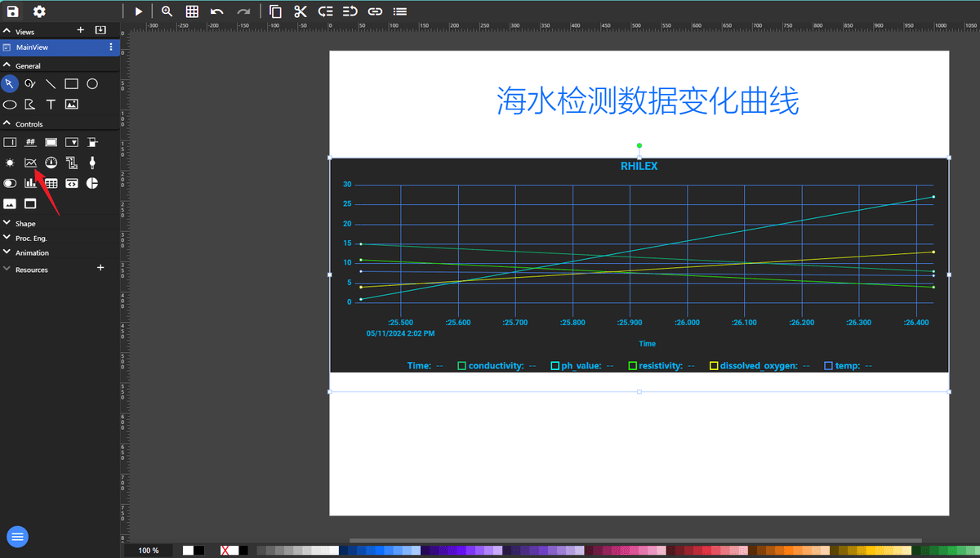The image size is (980, 558).
Task: Cut the selected element with scissors icon
Action: [x=301, y=11]
